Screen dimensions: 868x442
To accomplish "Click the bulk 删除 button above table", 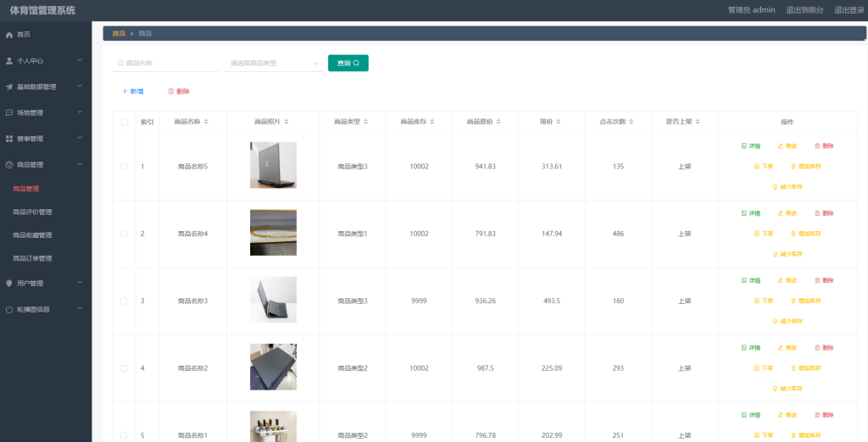I will pyautogui.click(x=179, y=91).
